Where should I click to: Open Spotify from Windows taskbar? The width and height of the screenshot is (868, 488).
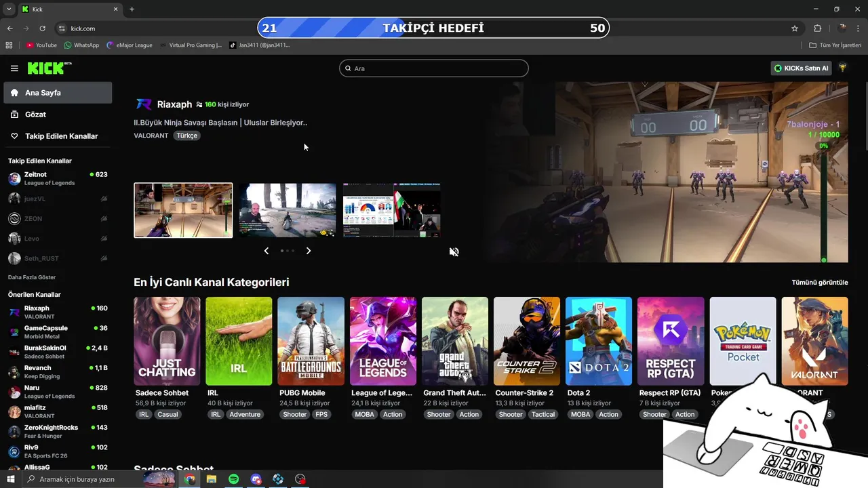[234, 479]
